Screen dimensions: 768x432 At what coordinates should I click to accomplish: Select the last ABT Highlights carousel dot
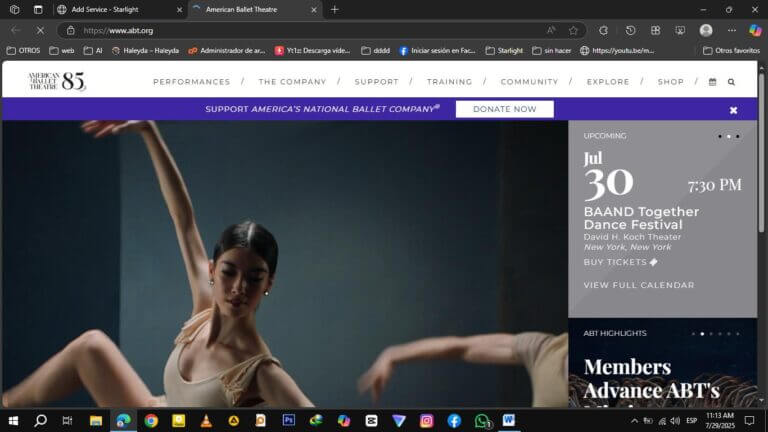coord(738,333)
